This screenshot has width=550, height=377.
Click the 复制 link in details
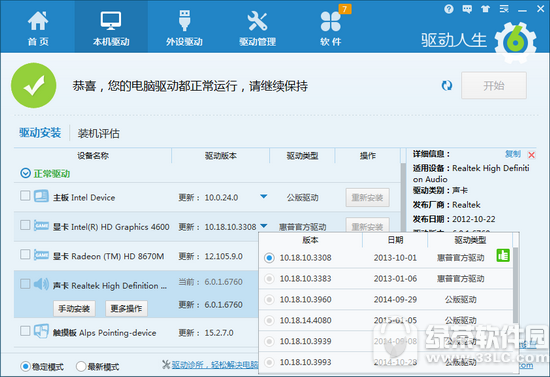click(513, 154)
